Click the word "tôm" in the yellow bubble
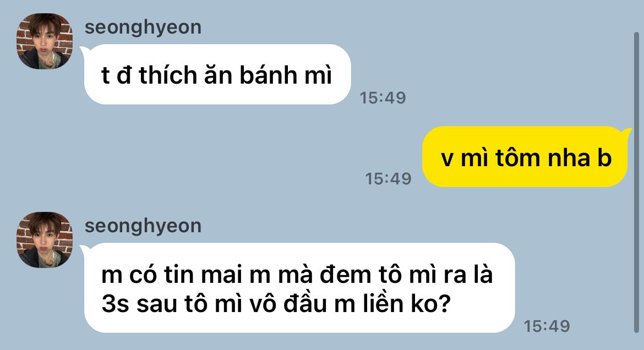 point(515,158)
